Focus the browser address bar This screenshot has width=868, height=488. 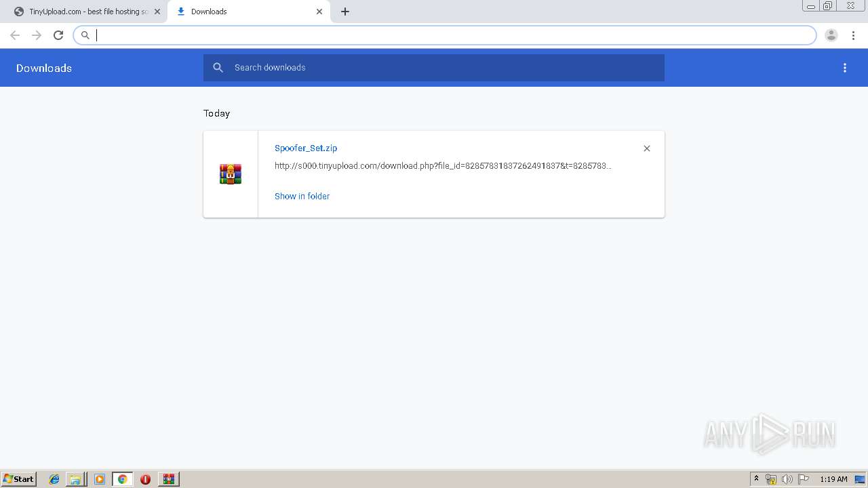click(x=445, y=35)
